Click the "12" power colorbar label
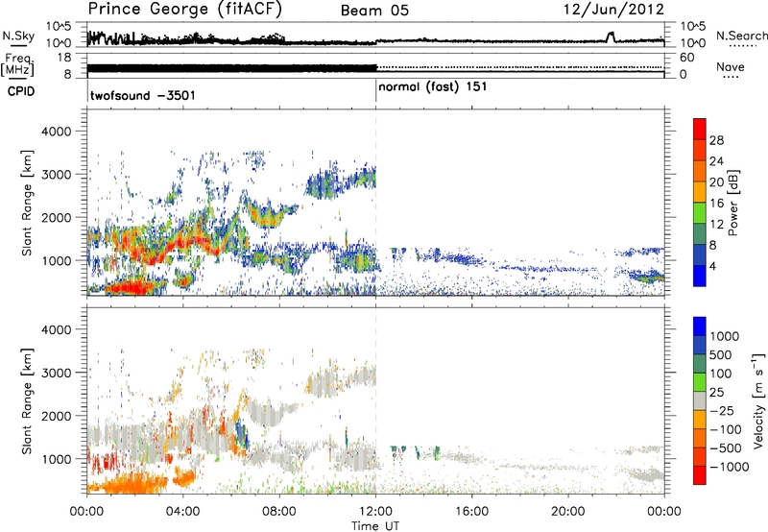The width and height of the screenshot is (768, 532). 716,224
